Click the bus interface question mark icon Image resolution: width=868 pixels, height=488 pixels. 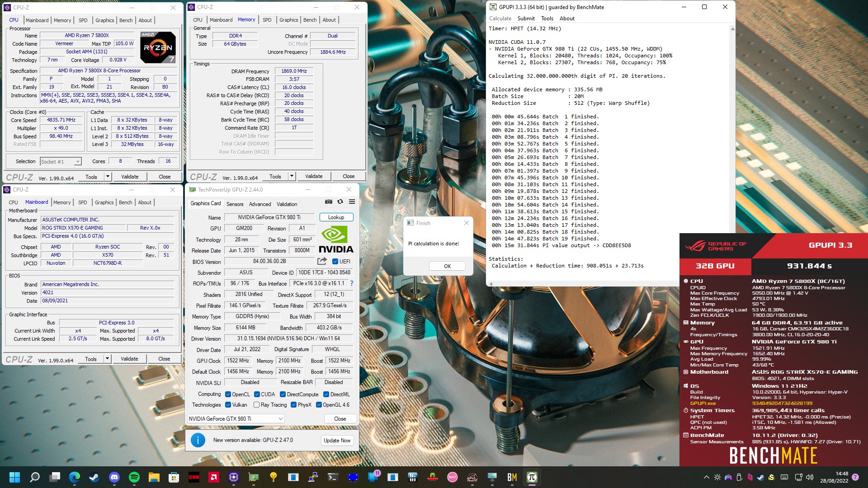point(352,283)
